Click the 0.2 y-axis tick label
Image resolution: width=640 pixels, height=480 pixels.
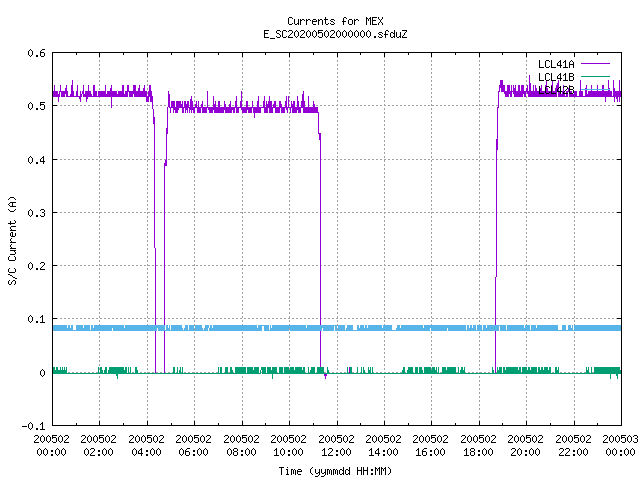pos(36,266)
